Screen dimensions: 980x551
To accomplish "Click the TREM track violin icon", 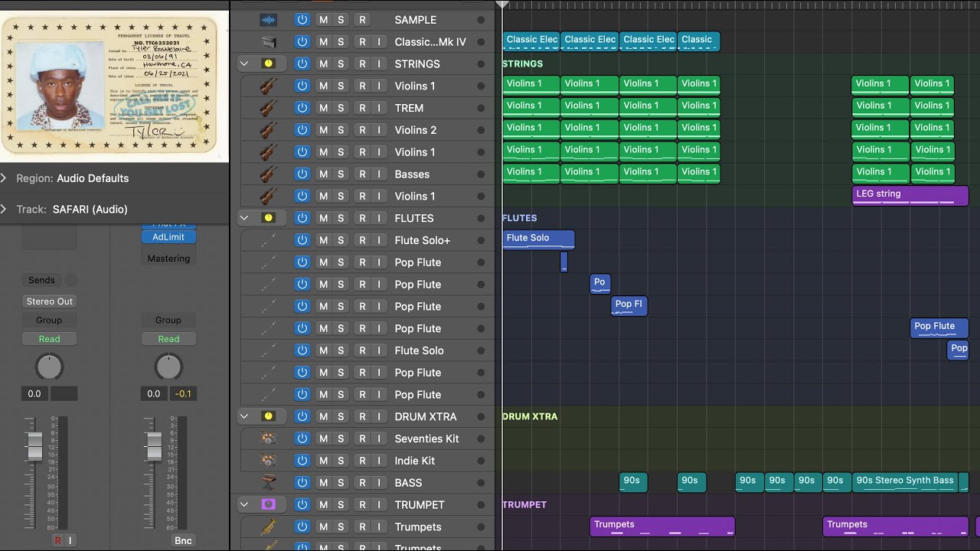I will coord(268,108).
